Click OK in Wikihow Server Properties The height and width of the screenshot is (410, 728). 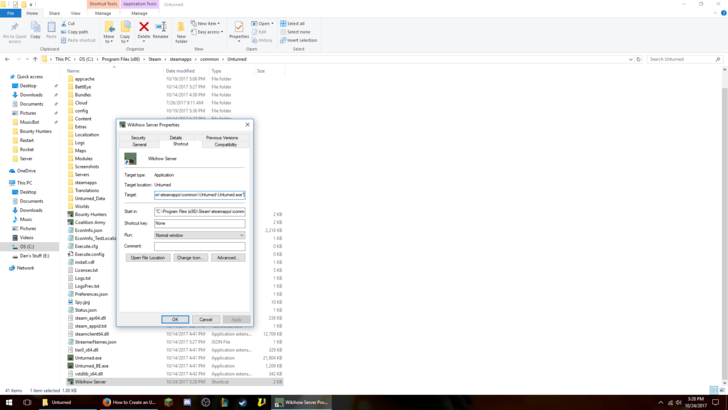[175, 319]
